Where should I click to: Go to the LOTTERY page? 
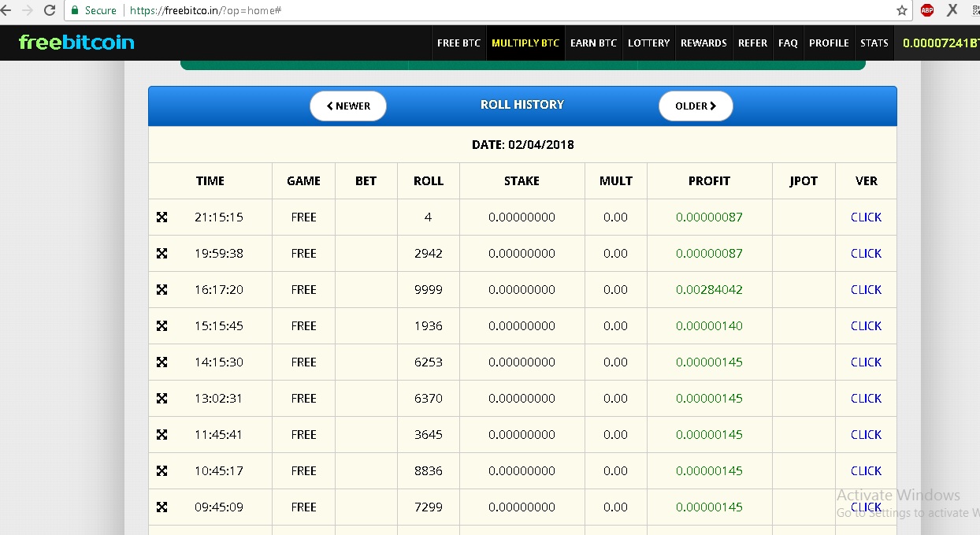coord(648,43)
